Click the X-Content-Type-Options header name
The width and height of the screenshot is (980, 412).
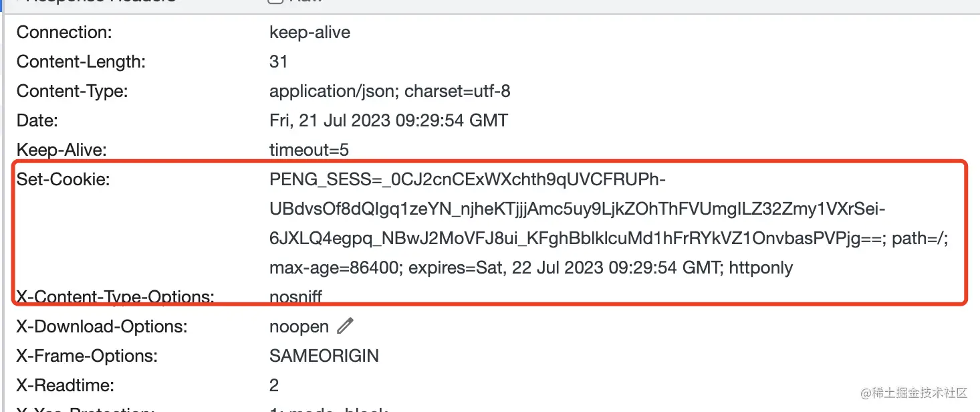pos(115,296)
